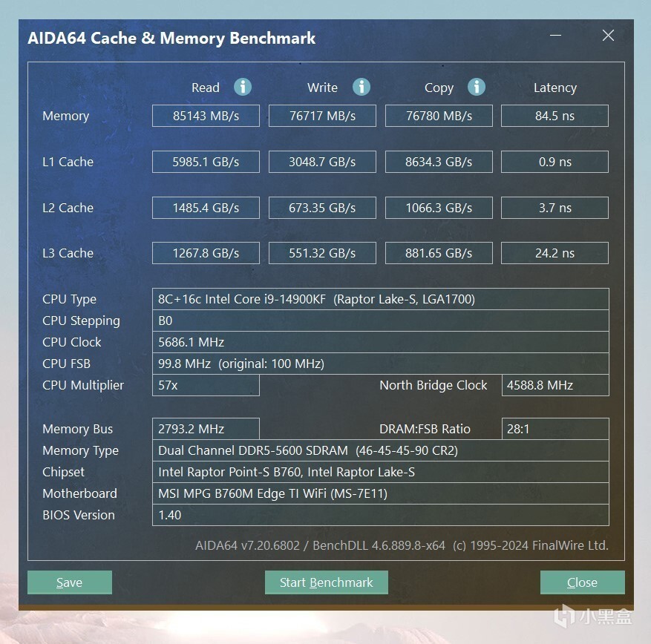Click the CPU Clock value 5686.1 MHz
Viewport: 651px width, 644px height.
coord(381,342)
